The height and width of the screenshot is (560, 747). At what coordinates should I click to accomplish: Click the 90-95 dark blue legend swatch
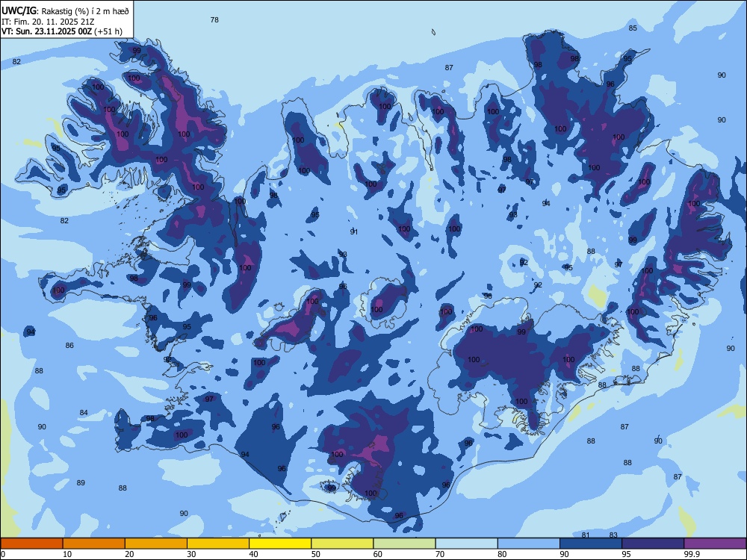(591, 544)
